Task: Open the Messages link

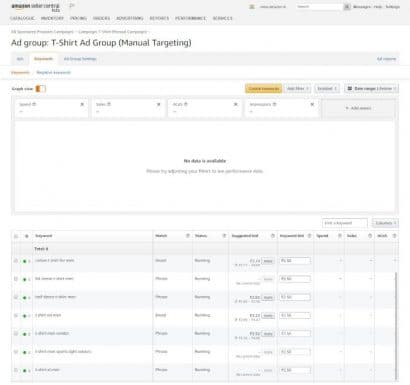Action: [362, 7]
